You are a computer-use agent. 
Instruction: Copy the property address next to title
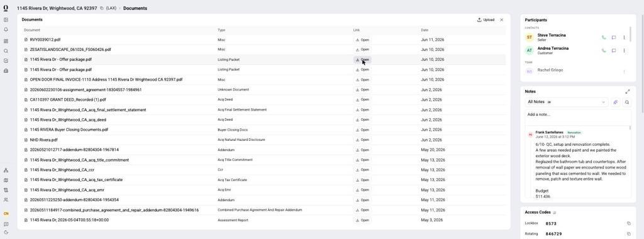point(101,8)
